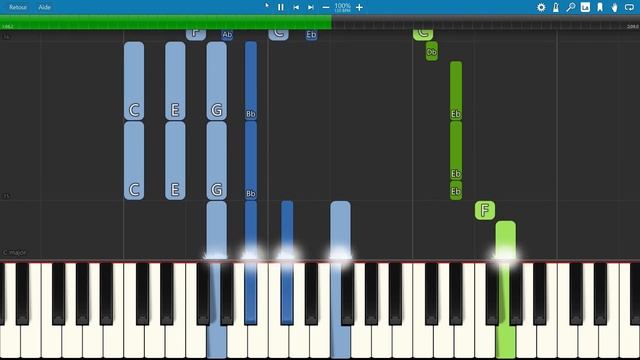The height and width of the screenshot is (360, 640).
Task: Click the green song progress bar
Action: tap(166, 22)
